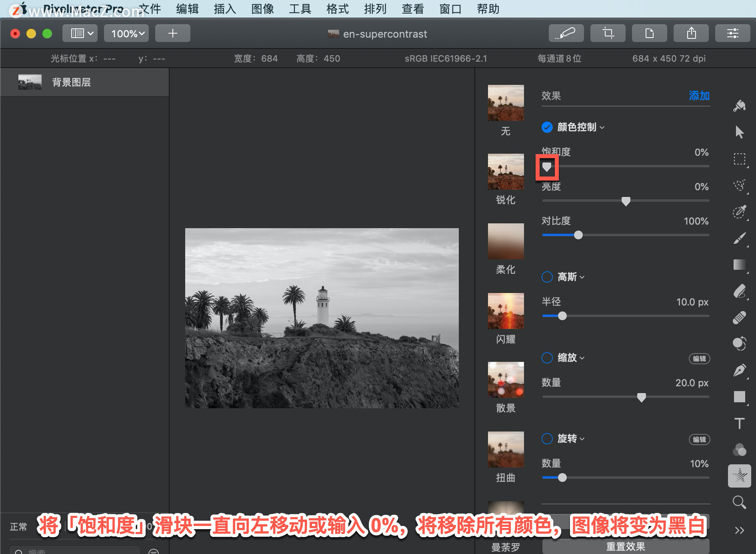The width and height of the screenshot is (756, 554).
Task: Select the 柔化 effect preset thumbnail
Action: (x=506, y=241)
